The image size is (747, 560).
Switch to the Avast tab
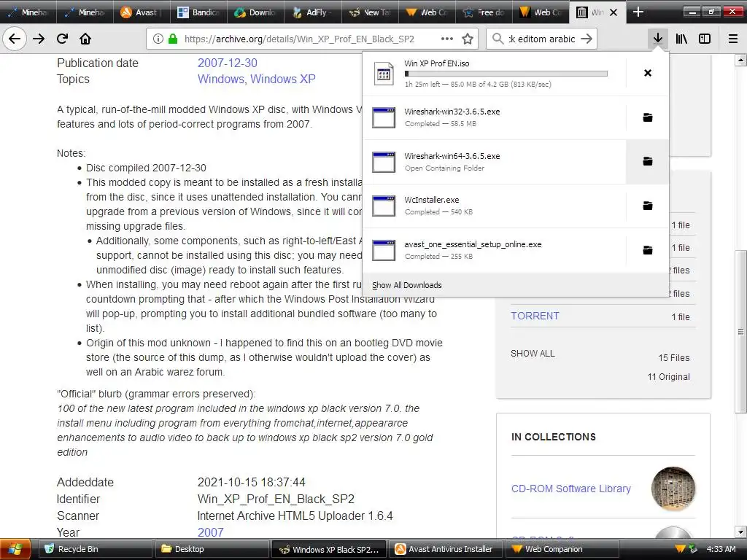coord(141,12)
